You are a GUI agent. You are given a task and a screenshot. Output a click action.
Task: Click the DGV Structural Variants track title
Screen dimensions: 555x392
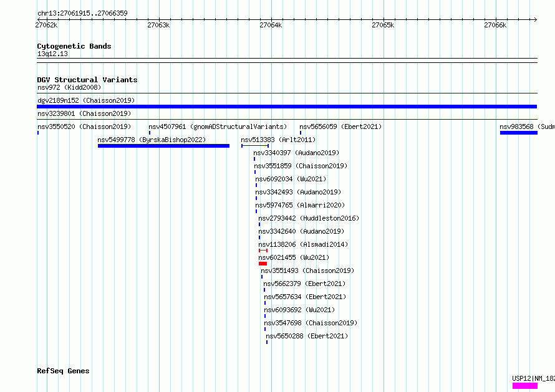pyautogui.click(x=87, y=80)
